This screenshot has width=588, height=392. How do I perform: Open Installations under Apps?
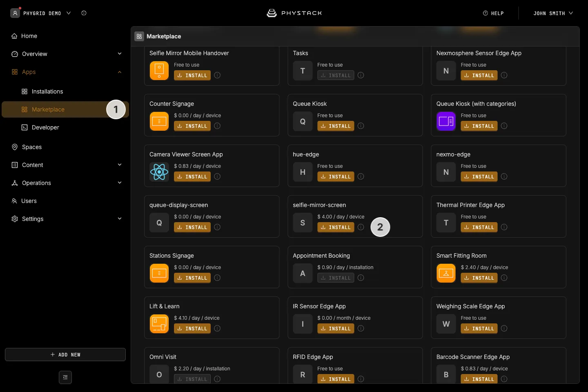pos(65,91)
